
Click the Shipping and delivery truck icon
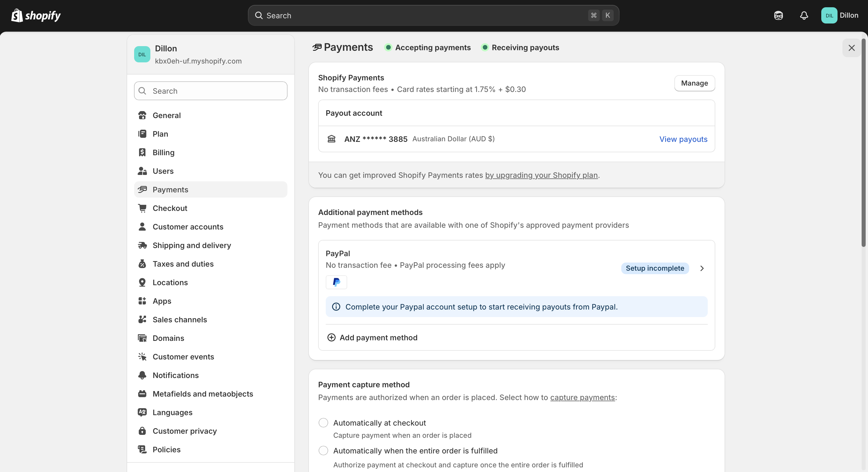(142, 245)
